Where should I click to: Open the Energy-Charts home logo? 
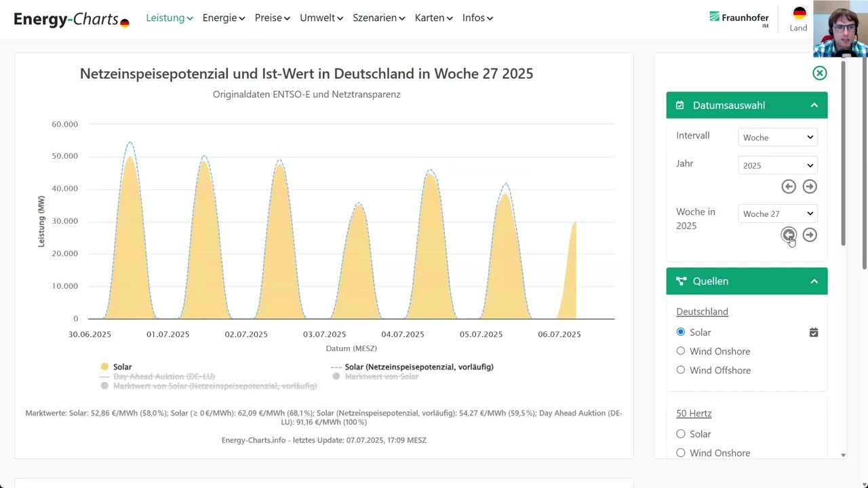click(71, 18)
